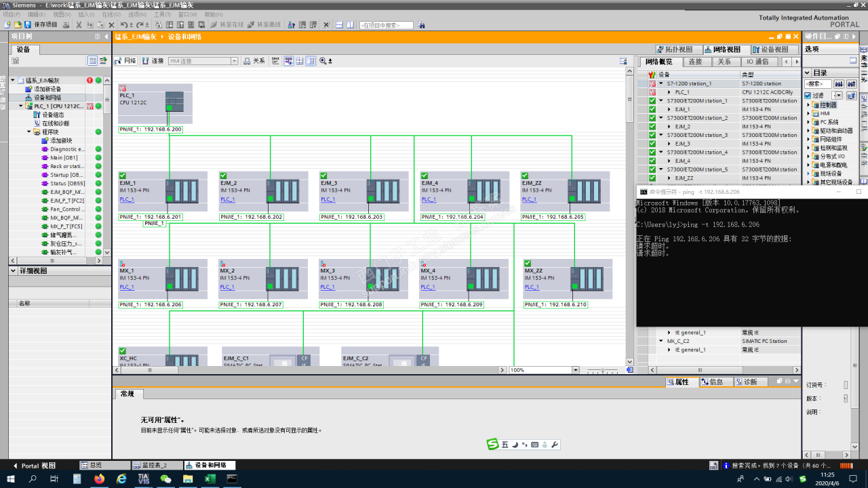Click the open project folder icon
Viewport: 868px width, 488px height.
point(18,25)
